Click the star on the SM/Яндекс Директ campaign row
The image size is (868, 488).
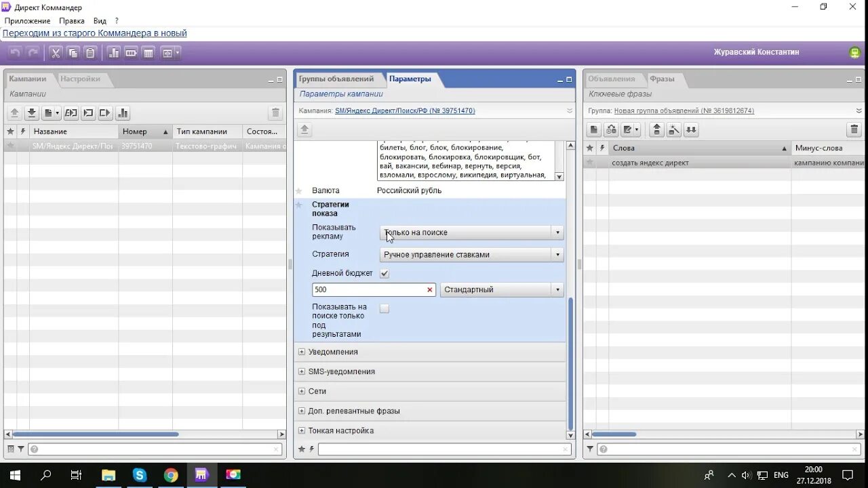tap(10, 146)
